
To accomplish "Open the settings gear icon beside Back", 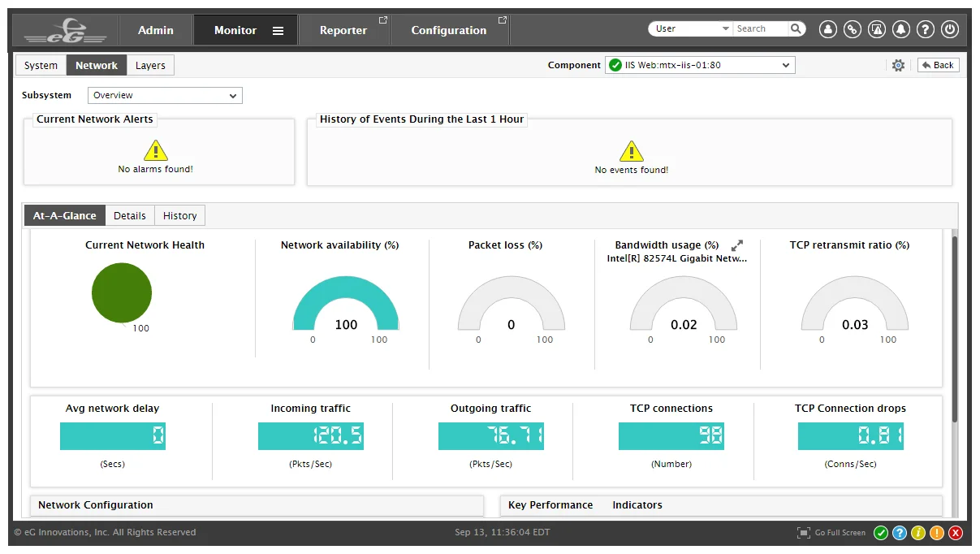I will pyautogui.click(x=898, y=66).
